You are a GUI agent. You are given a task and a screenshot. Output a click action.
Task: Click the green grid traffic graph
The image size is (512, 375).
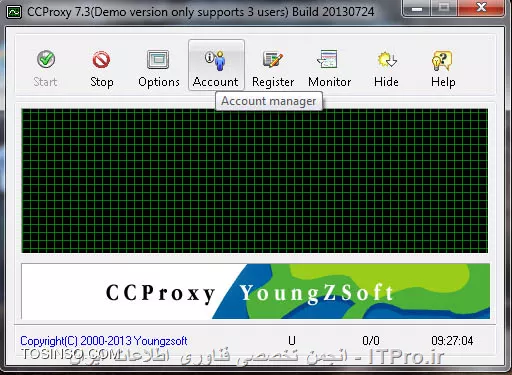click(255, 181)
